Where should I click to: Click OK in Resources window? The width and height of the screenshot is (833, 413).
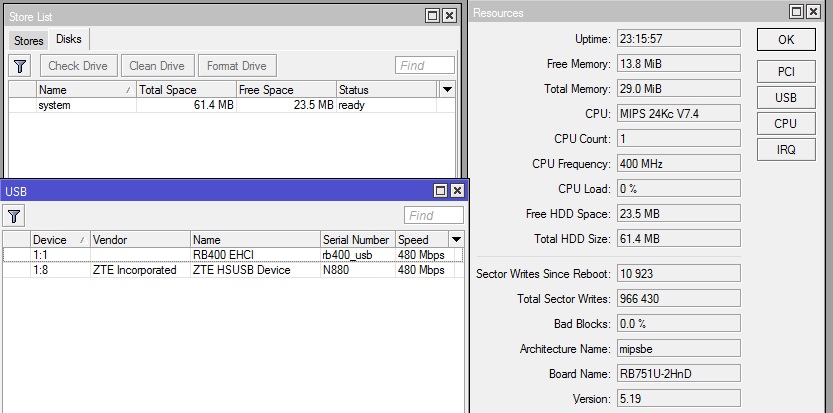pyautogui.click(x=786, y=40)
